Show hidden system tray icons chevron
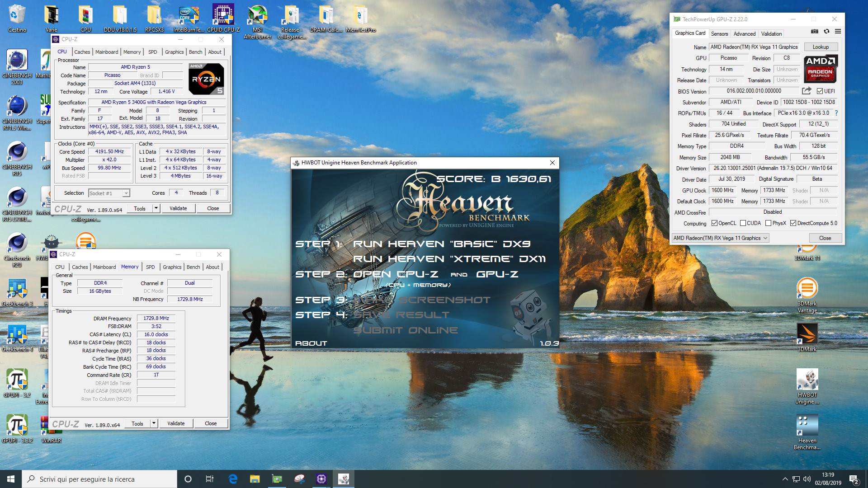The image size is (868, 488). pyautogui.click(x=785, y=479)
